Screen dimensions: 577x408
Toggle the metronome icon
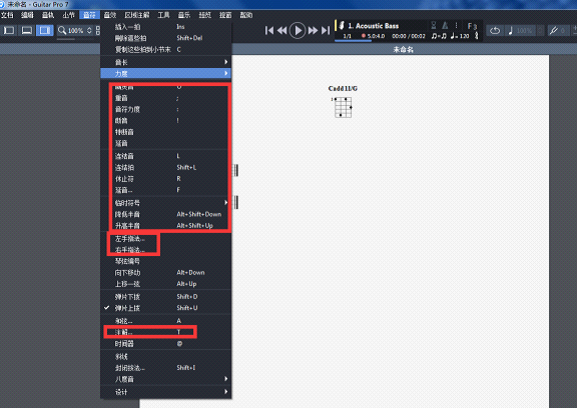[445, 25]
